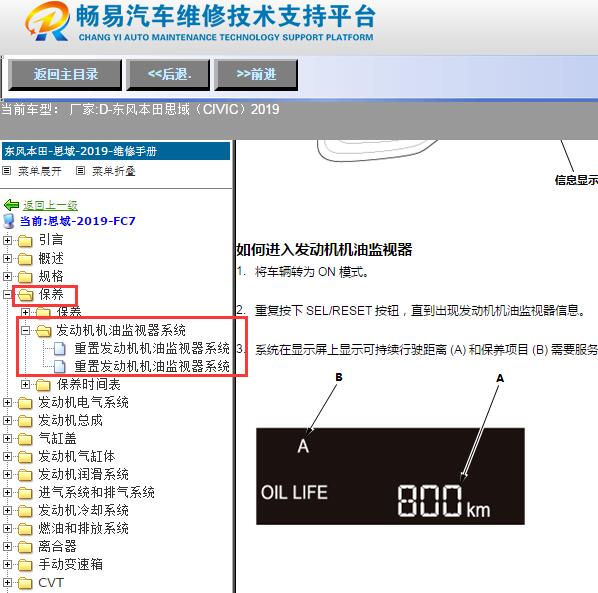Click the 发动机电气系统 folder icon
This screenshot has height=593, width=598.
click(x=25, y=403)
